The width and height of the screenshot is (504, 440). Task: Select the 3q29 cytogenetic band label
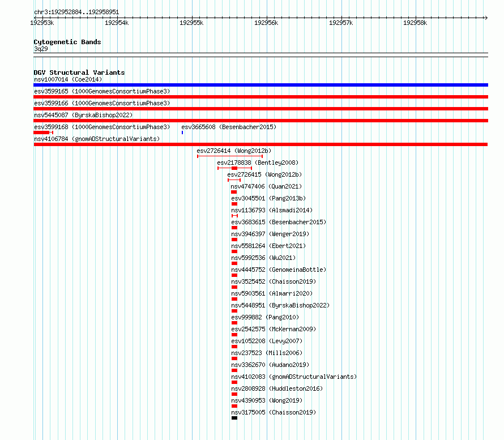click(x=41, y=49)
